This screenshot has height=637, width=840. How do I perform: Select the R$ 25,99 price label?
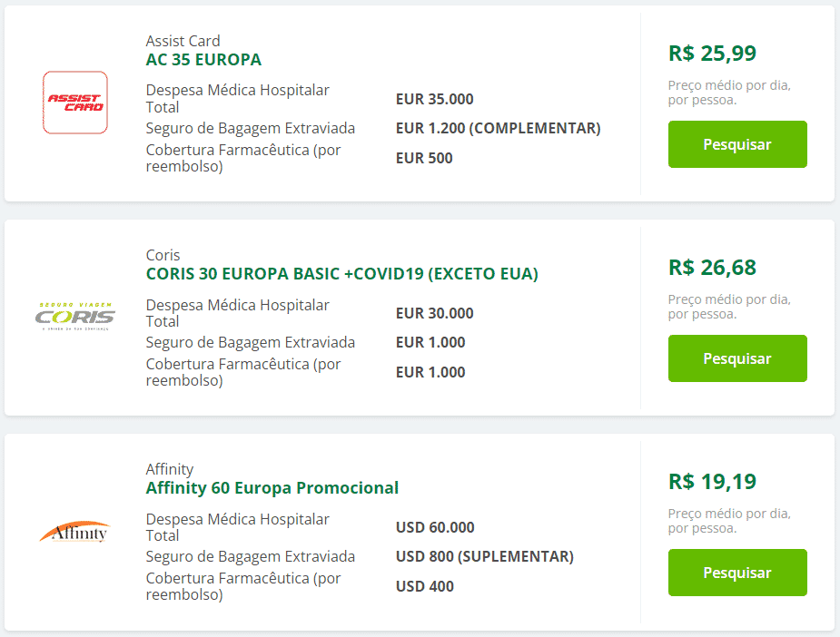(711, 54)
